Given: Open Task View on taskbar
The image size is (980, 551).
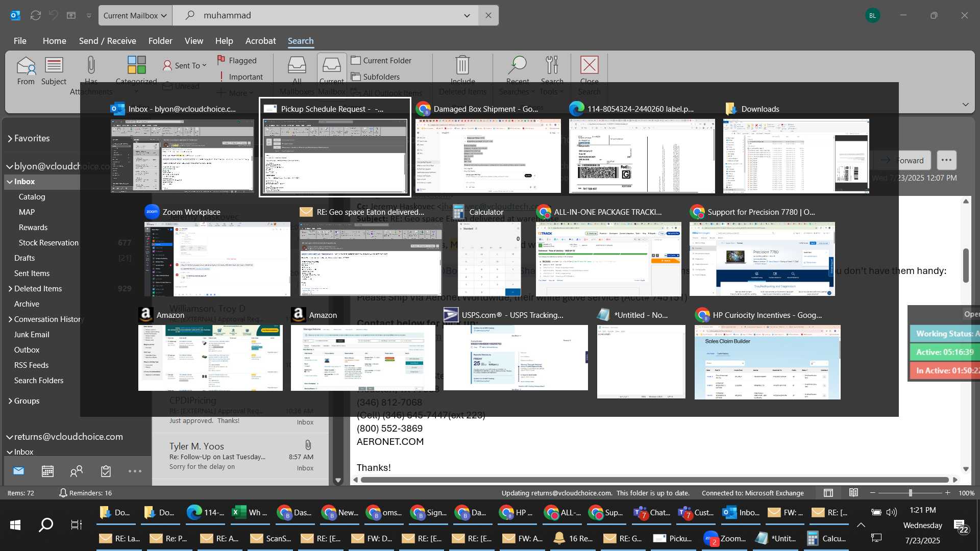Looking at the screenshot, I should 77,524.
